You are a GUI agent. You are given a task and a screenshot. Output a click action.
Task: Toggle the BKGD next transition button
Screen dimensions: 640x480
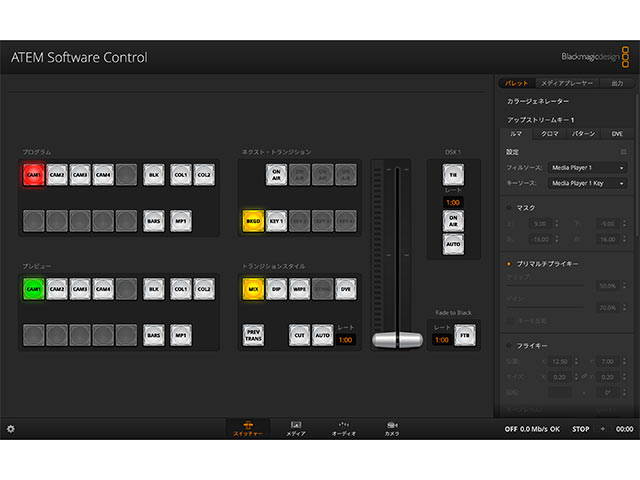coord(253,221)
